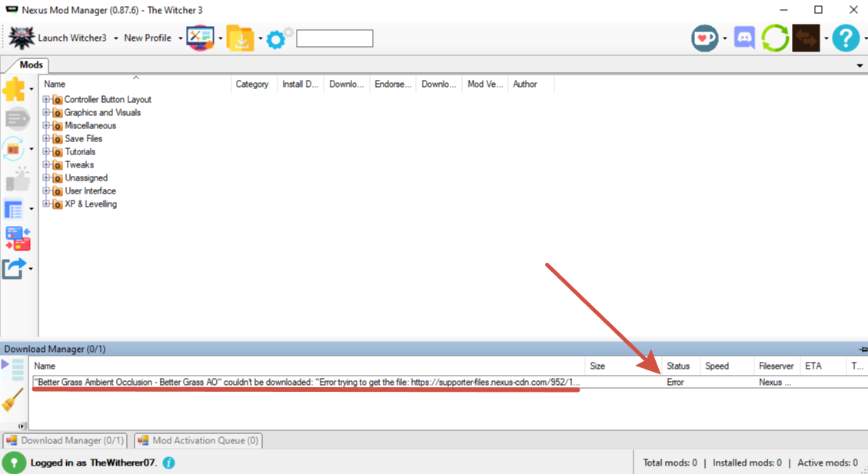Expand the Miscellaneous category

[46, 125]
